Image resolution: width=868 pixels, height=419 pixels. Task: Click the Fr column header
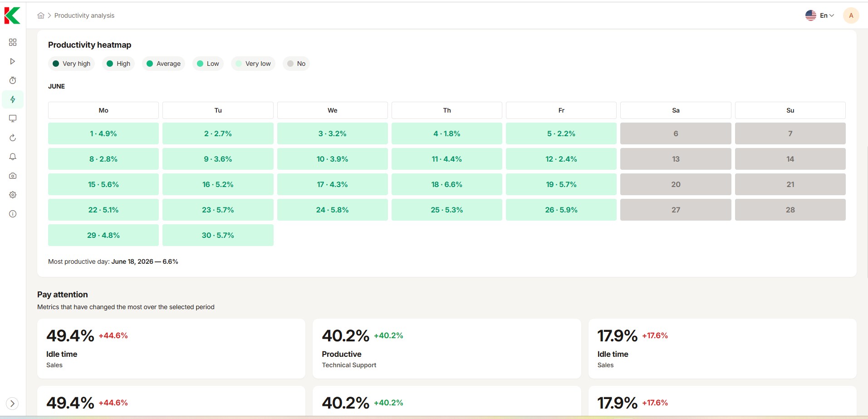561,110
